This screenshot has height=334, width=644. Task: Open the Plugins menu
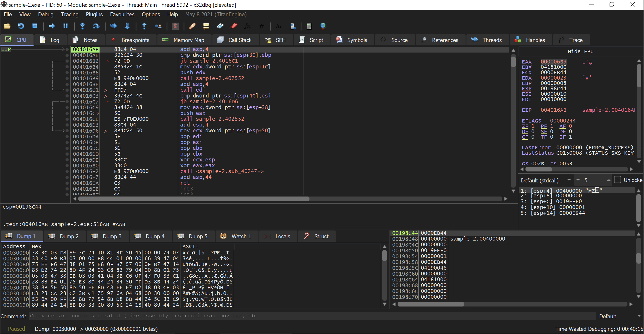[x=94, y=15]
